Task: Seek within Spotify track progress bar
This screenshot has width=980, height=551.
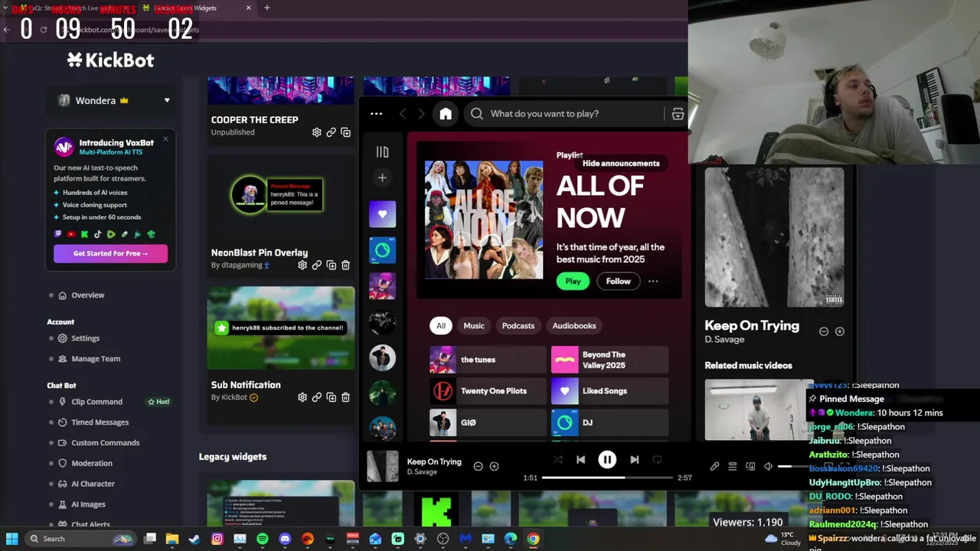Action: pyautogui.click(x=606, y=478)
